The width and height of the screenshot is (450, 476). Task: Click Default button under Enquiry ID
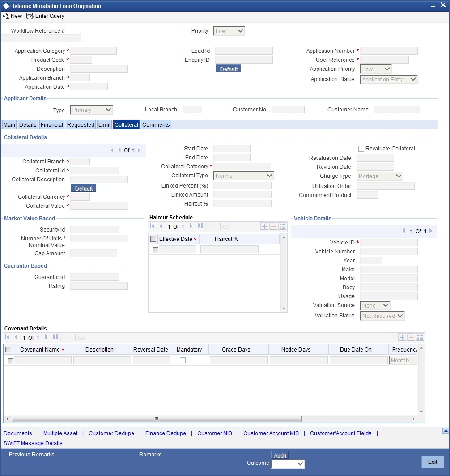click(228, 69)
